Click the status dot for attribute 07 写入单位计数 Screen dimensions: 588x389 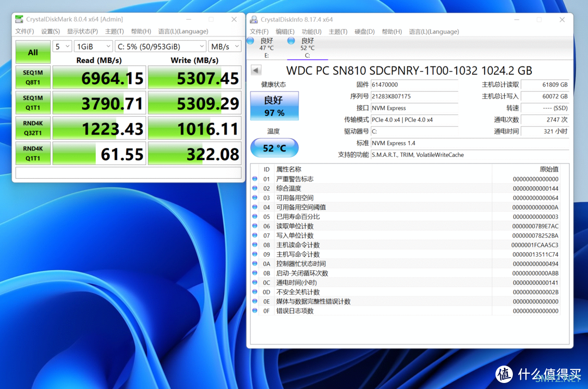[x=255, y=235]
